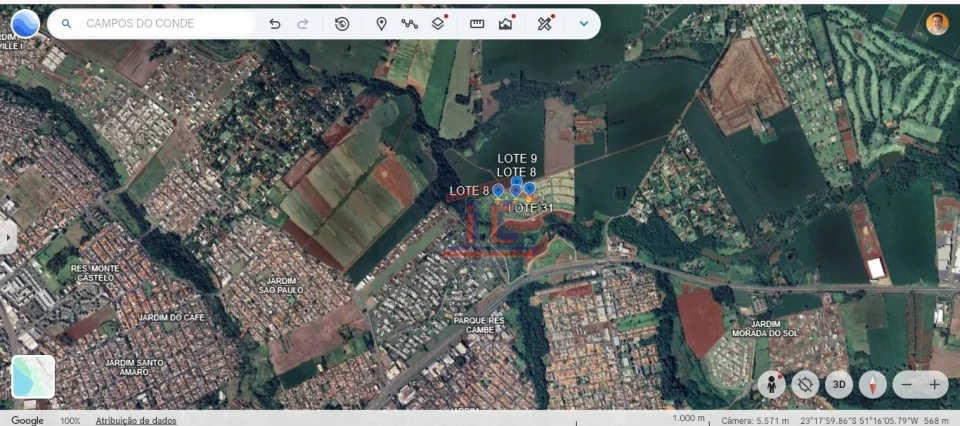Open historical imagery clock tool
The image size is (960, 426).
342,23
